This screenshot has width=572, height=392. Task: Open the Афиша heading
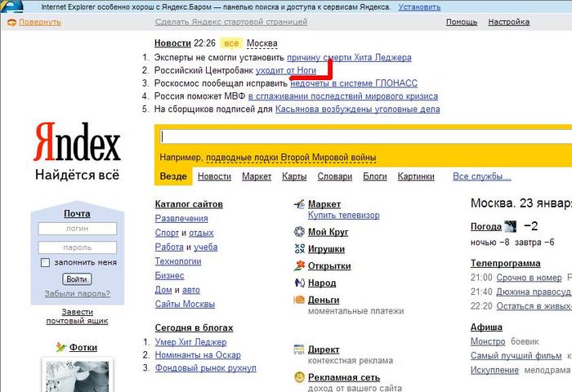click(x=486, y=327)
